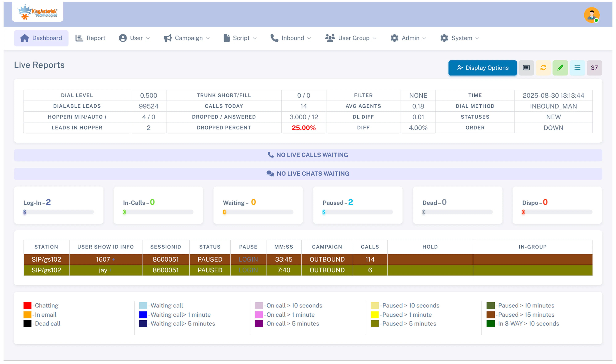Click the Chatting red color swatch
Image resolution: width=616 pixels, height=364 pixels.
[x=27, y=305]
